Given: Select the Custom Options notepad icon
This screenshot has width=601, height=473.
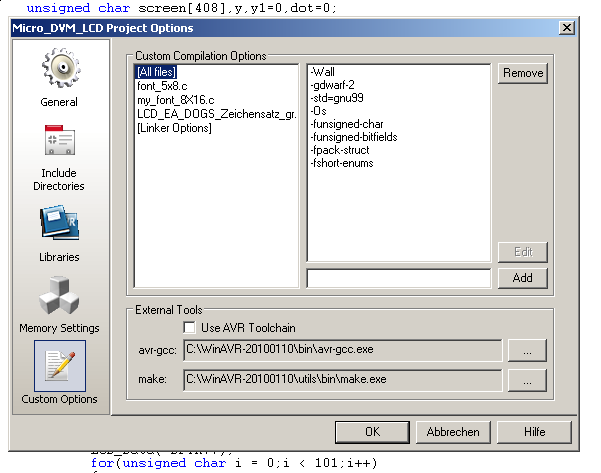Looking at the screenshot, I should (x=60, y=366).
